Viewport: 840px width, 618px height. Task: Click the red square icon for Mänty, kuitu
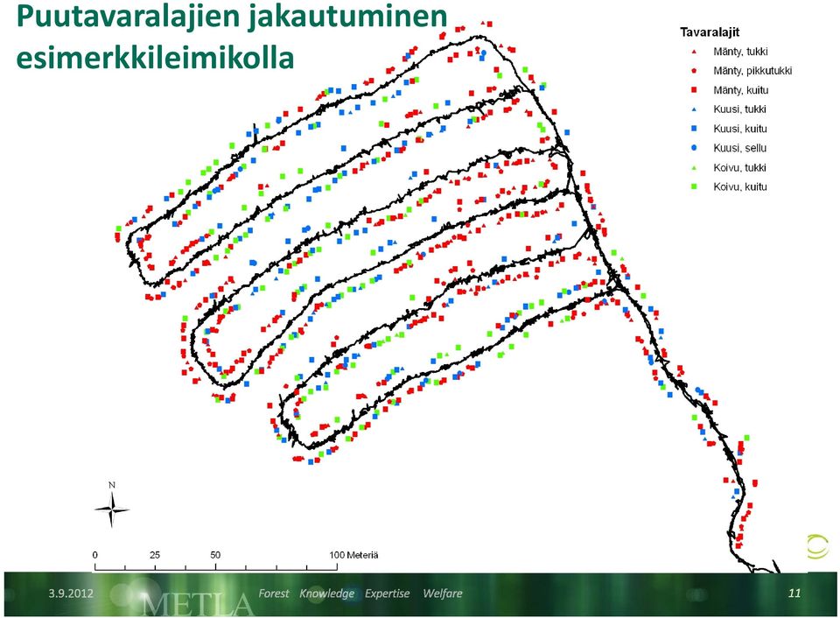[694, 90]
